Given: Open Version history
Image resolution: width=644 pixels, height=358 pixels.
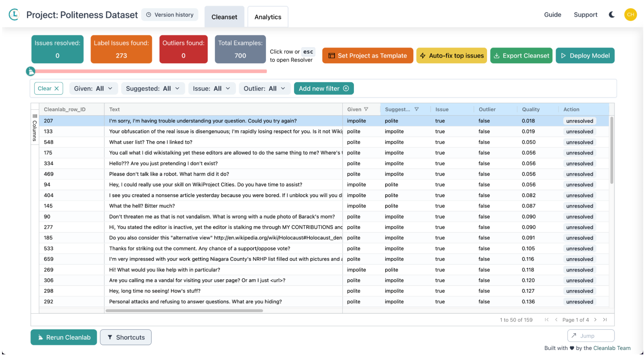Looking at the screenshot, I should click(x=170, y=15).
